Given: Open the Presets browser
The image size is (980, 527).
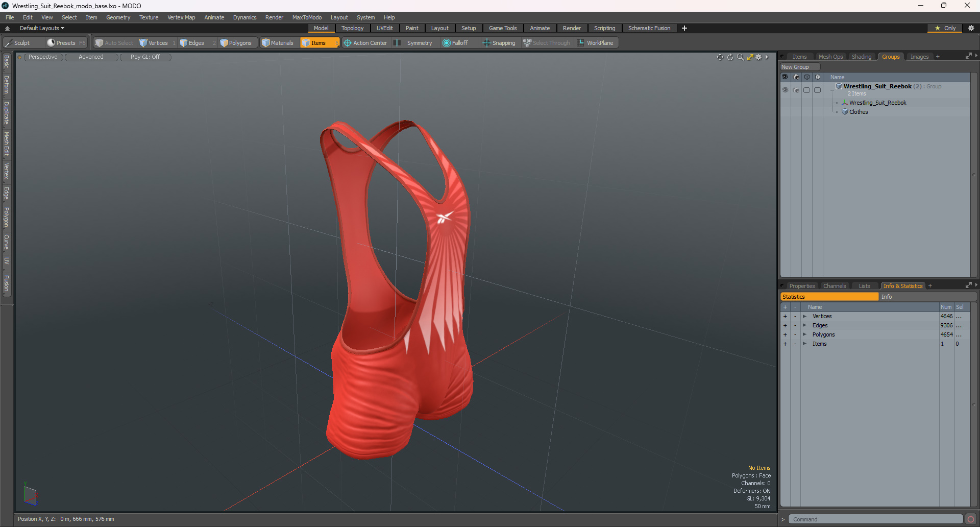Looking at the screenshot, I should [66, 43].
